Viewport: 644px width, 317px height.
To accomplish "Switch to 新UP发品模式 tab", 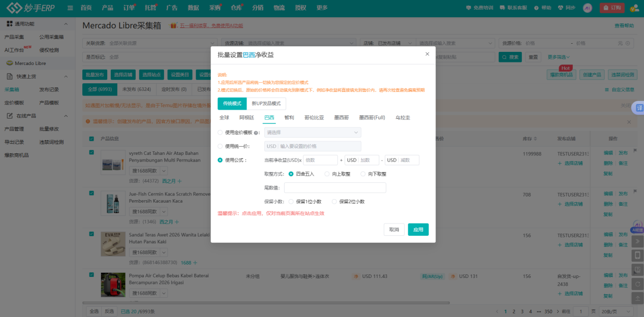I will coord(266,104).
